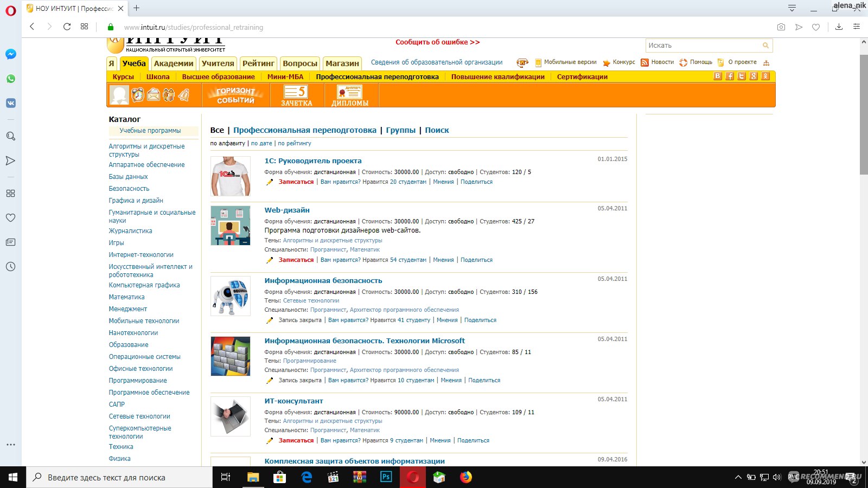Open the Группы filter link
The image size is (868, 488).
pyautogui.click(x=401, y=130)
